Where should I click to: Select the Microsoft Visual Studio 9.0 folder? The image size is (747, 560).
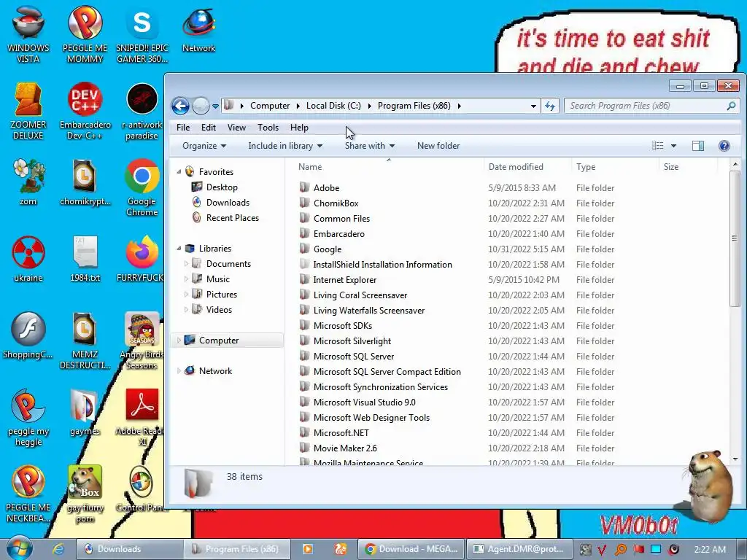365,402
